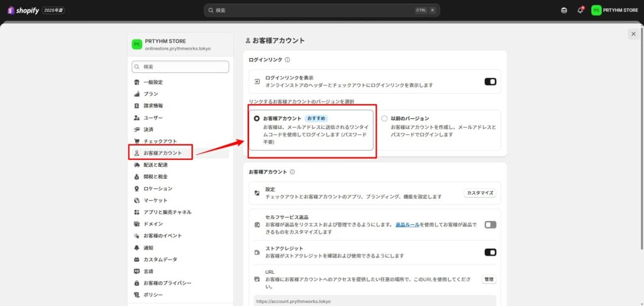
Task: Click the アプリと販売チャネル grid icon
Action: (x=136, y=212)
